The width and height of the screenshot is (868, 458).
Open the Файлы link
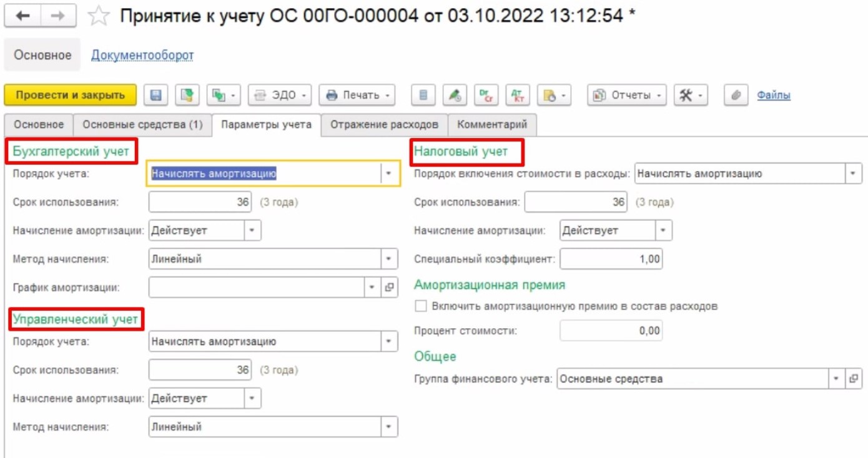[774, 95]
